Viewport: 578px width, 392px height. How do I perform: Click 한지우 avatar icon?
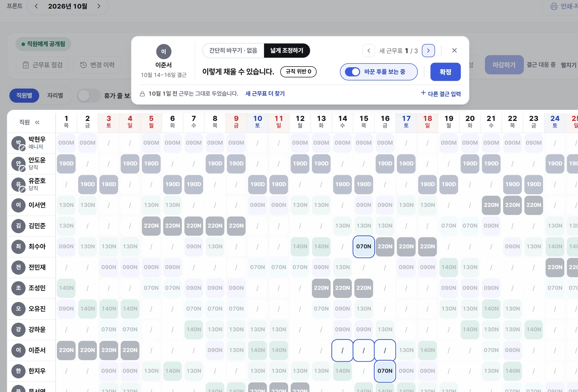18,371
